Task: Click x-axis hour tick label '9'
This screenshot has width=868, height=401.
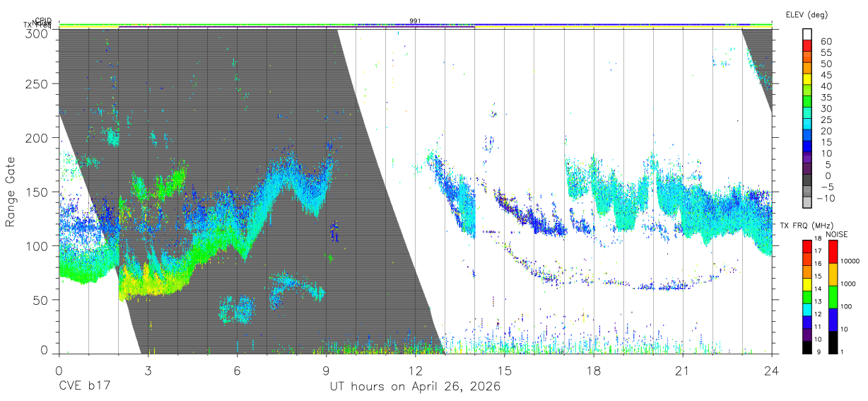Action: coord(326,371)
